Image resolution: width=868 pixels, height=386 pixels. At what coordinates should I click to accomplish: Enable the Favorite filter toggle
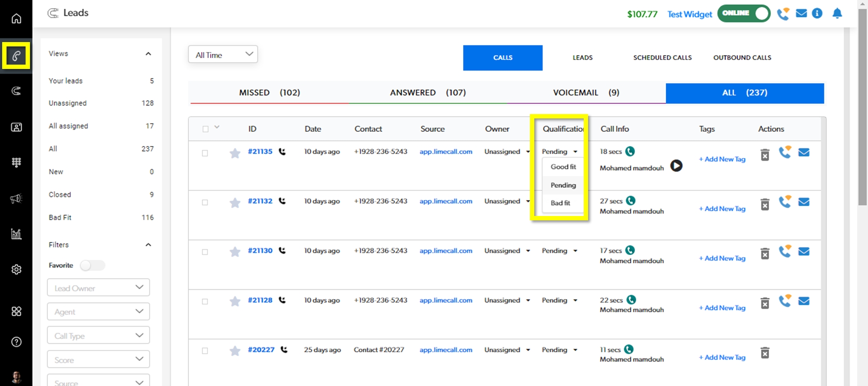pos(92,265)
